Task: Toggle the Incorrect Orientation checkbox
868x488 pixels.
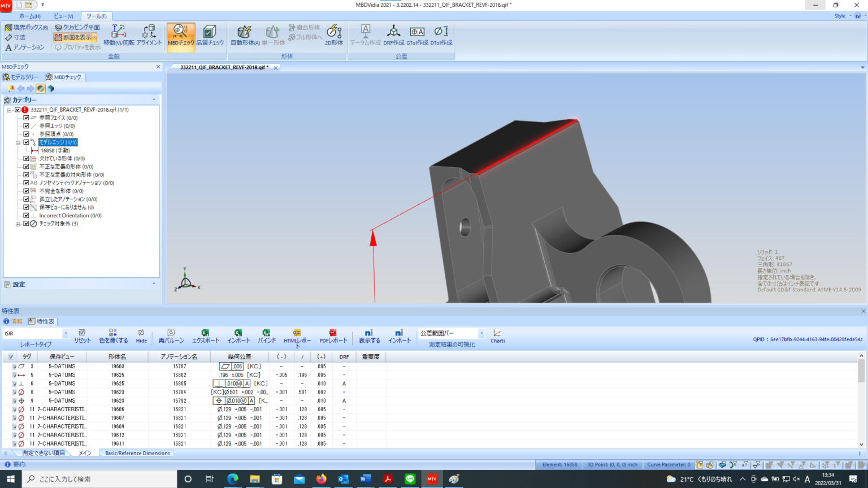Action: tap(26, 216)
